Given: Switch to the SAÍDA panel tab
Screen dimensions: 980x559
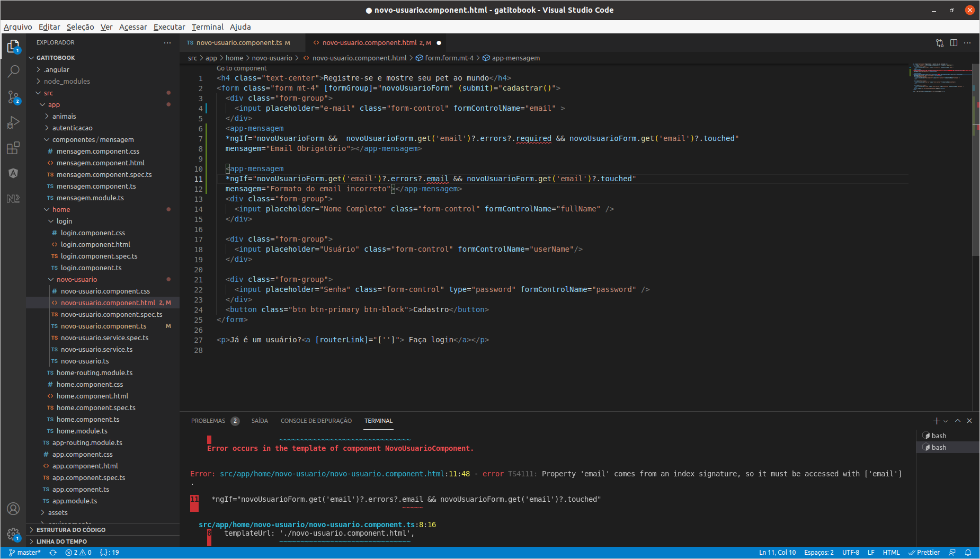Looking at the screenshot, I should 260,421.
